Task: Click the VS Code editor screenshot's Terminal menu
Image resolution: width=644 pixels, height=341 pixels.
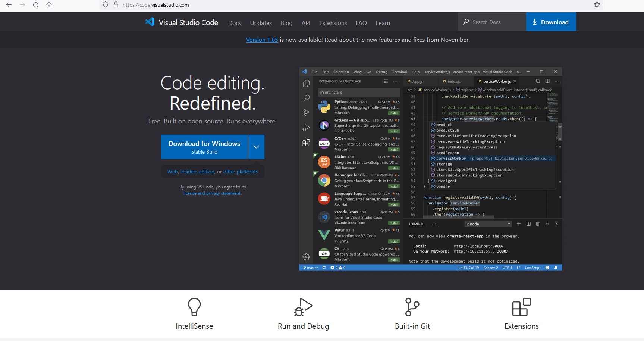Action: pyautogui.click(x=399, y=72)
